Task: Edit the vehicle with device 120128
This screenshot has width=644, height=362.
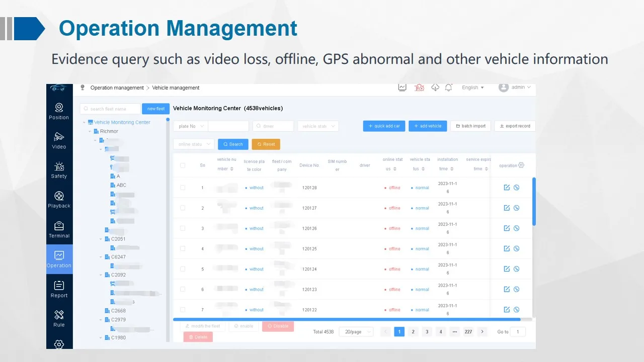Action: [507, 188]
